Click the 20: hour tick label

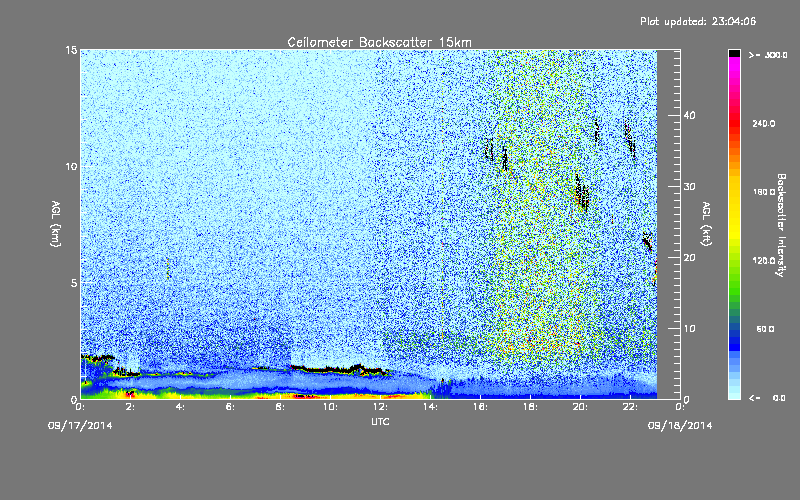click(580, 407)
